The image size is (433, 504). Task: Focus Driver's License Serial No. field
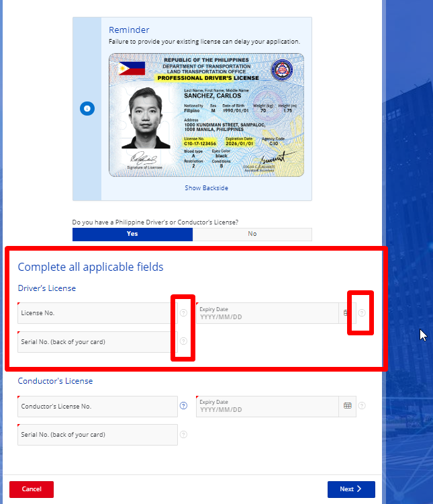[97, 341]
